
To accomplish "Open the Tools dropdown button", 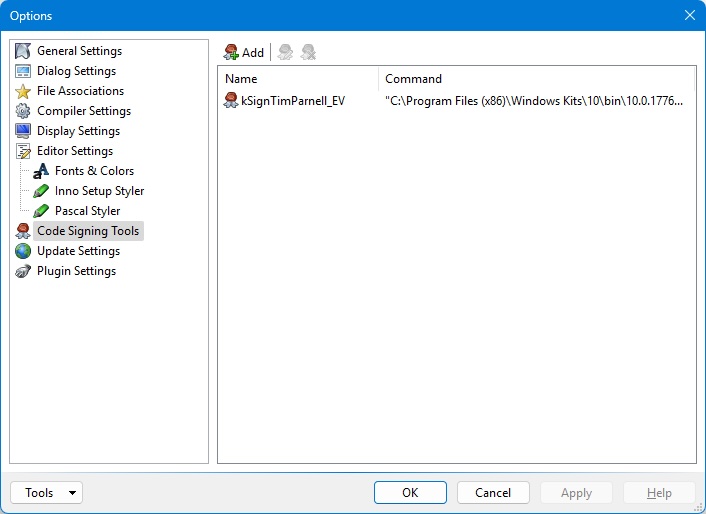I will [x=46, y=493].
